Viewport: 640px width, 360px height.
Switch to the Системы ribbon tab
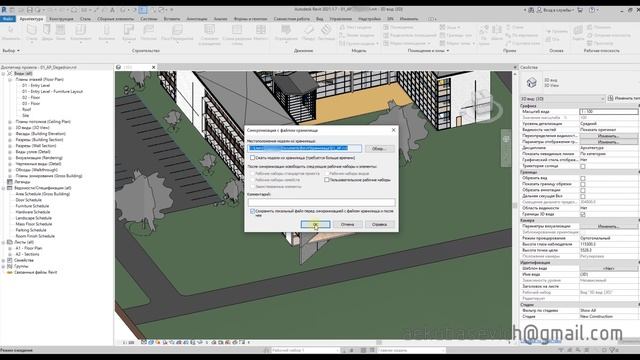point(149,19)
